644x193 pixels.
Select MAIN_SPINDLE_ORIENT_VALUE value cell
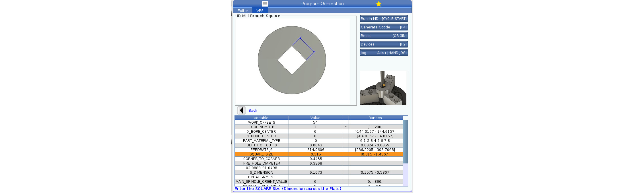pos(316,182)
